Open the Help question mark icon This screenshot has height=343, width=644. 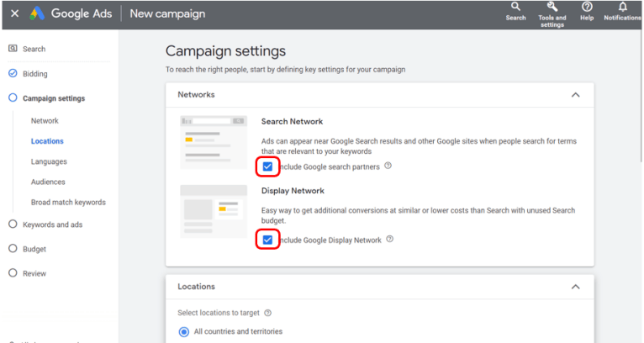pos(587,7)
